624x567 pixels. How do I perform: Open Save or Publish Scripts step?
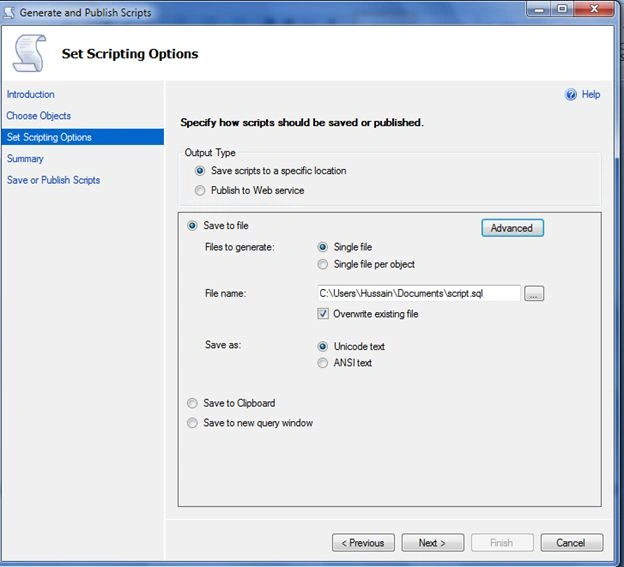(53, 180)
